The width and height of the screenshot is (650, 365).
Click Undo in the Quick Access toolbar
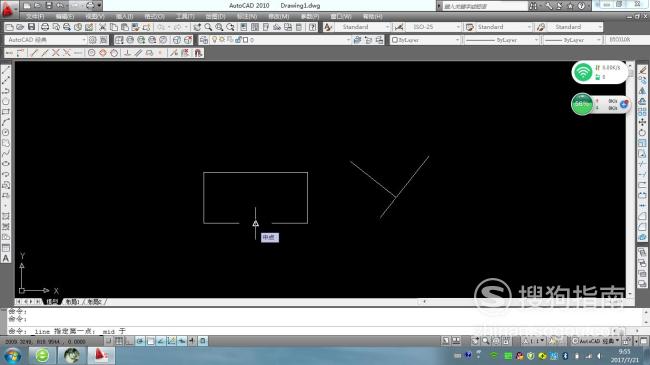coord(60,6)
